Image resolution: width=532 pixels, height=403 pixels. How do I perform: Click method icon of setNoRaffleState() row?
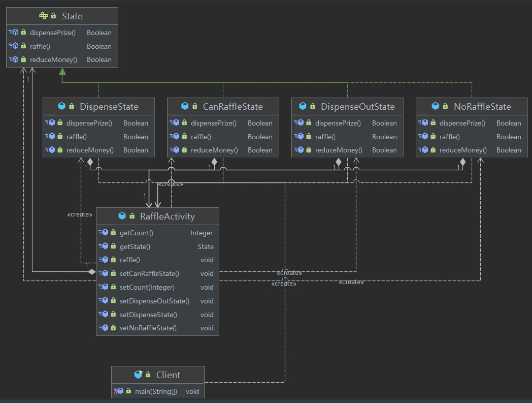(104, 328)
